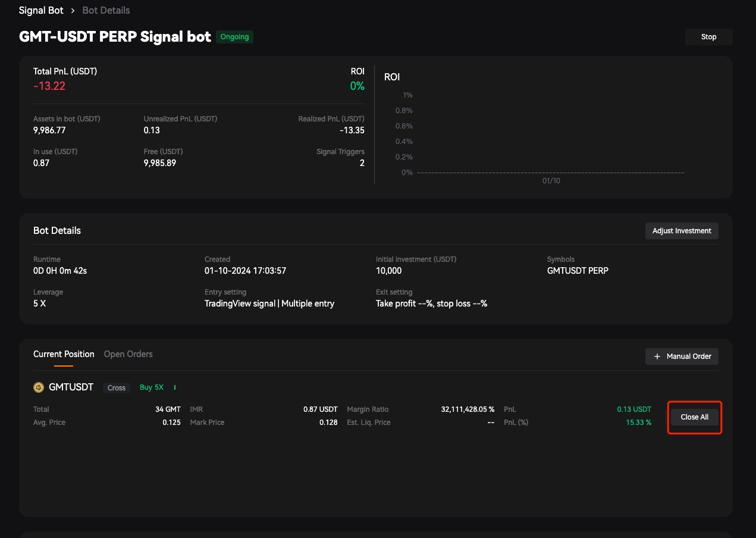Click the GMTUSDT PERP symbols value
Viewport: 756px width, 538px height.
pyautogui.click(x=578, y=271)
